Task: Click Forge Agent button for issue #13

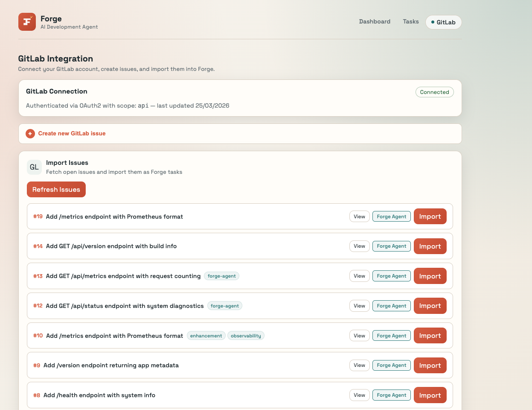Action: pyautogui.click(x=392, y=276)
